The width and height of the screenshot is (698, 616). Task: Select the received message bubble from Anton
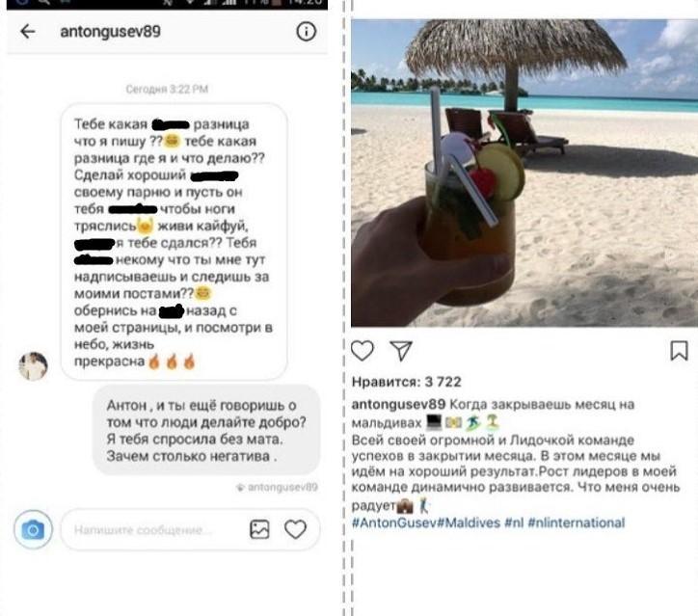pyautogui.click(x=174, y=242)
